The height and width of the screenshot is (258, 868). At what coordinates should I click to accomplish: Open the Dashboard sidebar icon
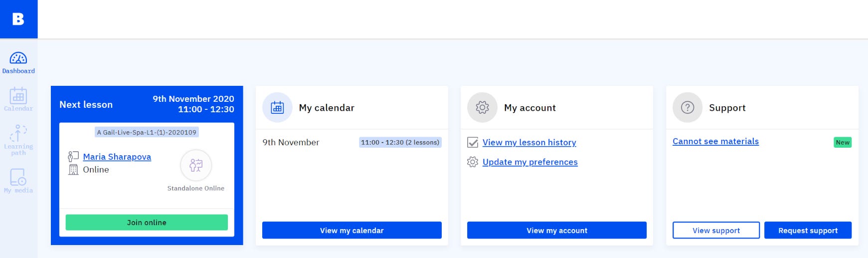pos(18,58)
